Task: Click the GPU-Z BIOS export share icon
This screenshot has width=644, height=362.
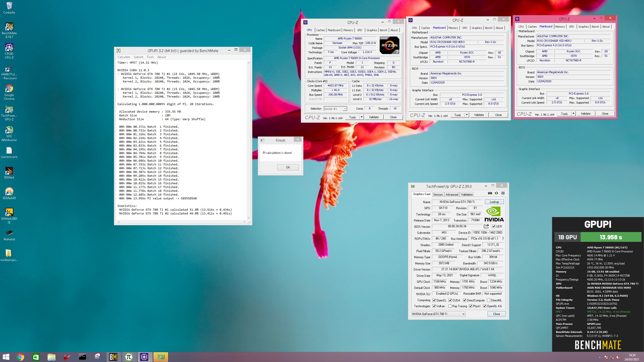Action: point(486,226)
